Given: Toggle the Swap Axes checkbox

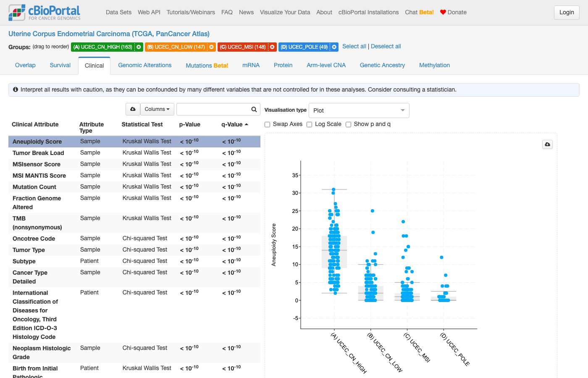Looking at the screenshot, I should 267,124.
